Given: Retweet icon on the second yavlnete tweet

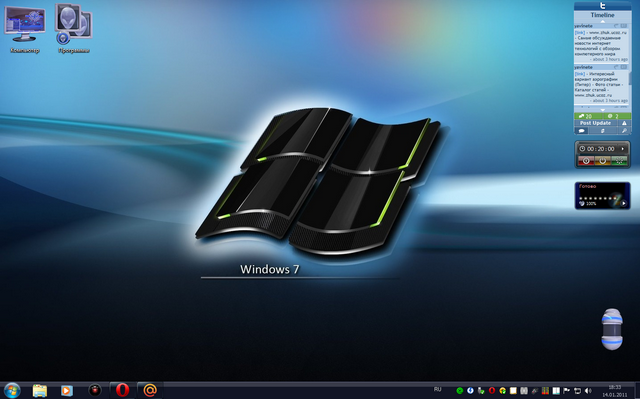Looking at the screenshot, I should (x=624, y=67).
